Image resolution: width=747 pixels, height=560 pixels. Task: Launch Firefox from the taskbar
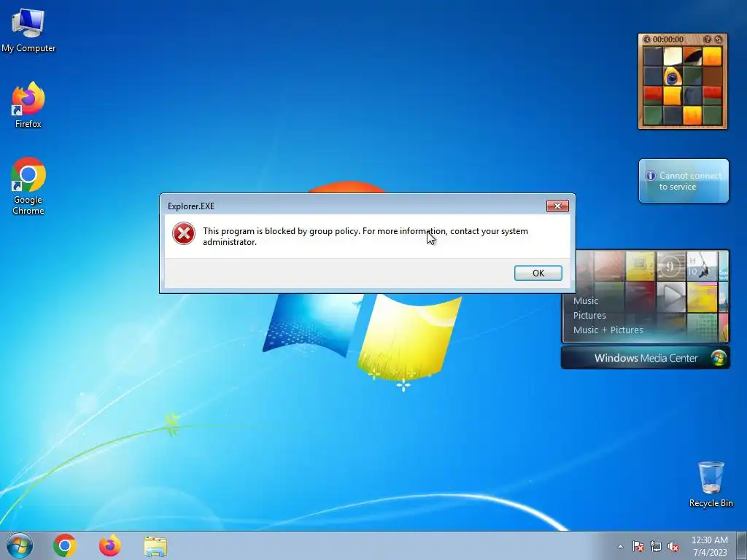(109, 545)
